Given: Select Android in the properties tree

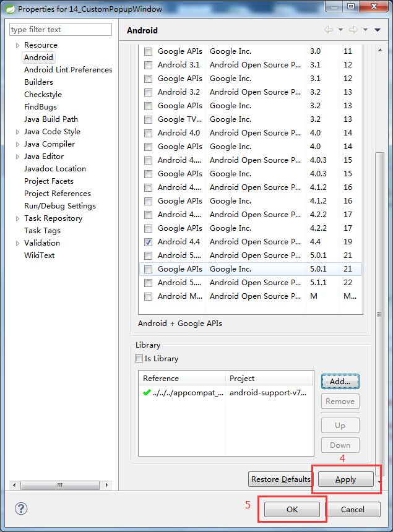Looking at the screenshot, I should pyautogui.click(x=38, y=58).
